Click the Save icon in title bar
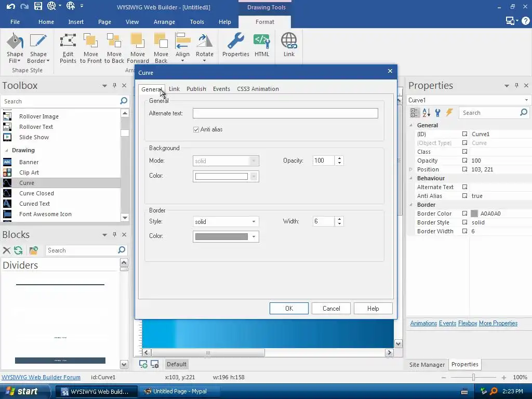This screenshot has height=399, width=532. pyautogui.click(x=38, y=6)
